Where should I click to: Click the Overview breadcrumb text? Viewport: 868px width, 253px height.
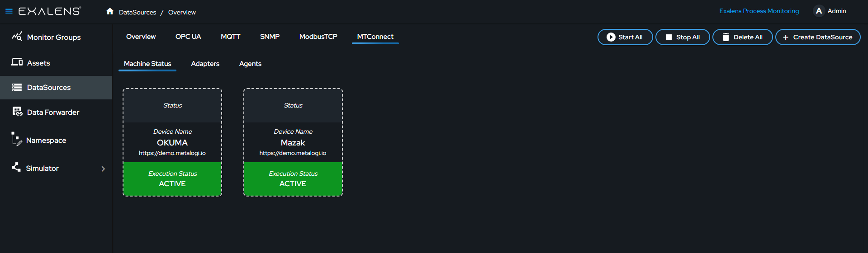tap(182, 12)
